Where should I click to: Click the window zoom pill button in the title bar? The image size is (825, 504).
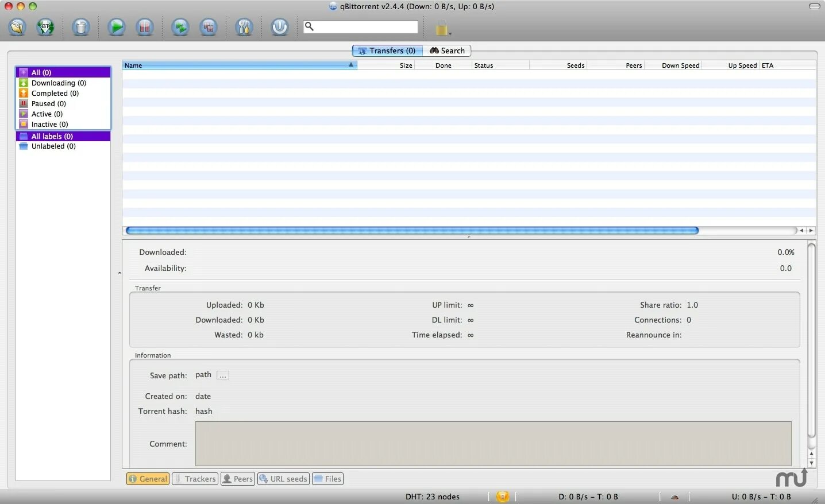814,6
